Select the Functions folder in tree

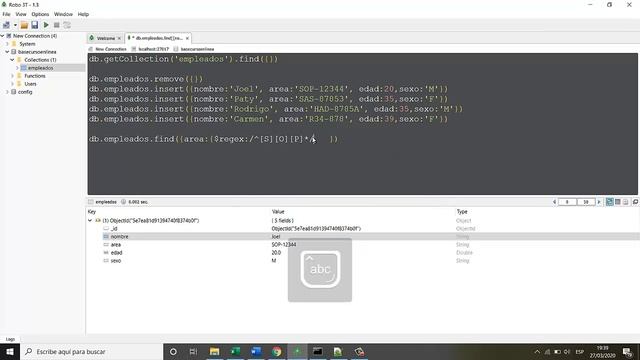click(35, 76)
